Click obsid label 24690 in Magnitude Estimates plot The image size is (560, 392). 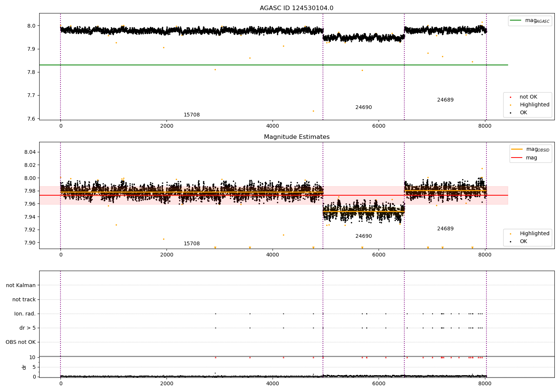(x=363, y=236)
